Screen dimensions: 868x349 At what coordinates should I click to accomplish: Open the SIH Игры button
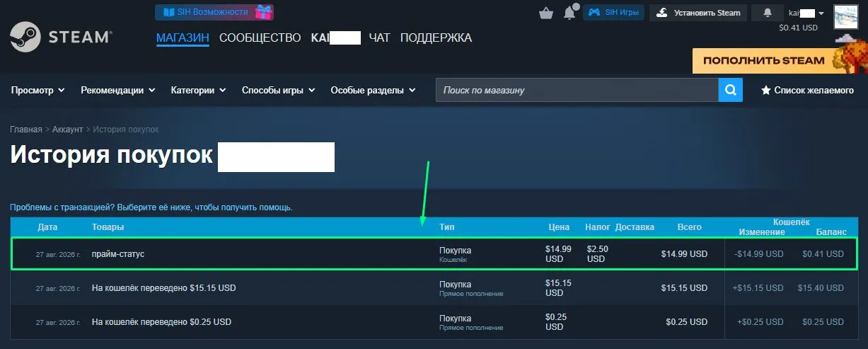click(614, 13)
